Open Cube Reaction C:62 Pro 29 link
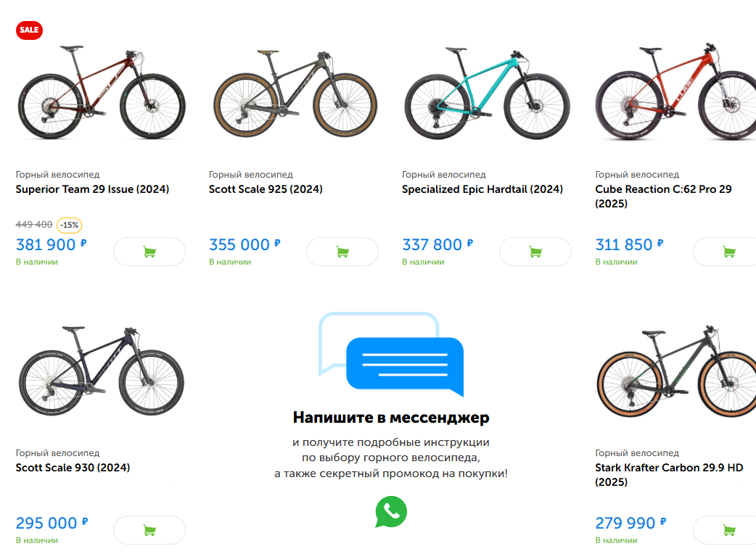The width and height of the screenshot is (756, 554). (x=663, y=189)
